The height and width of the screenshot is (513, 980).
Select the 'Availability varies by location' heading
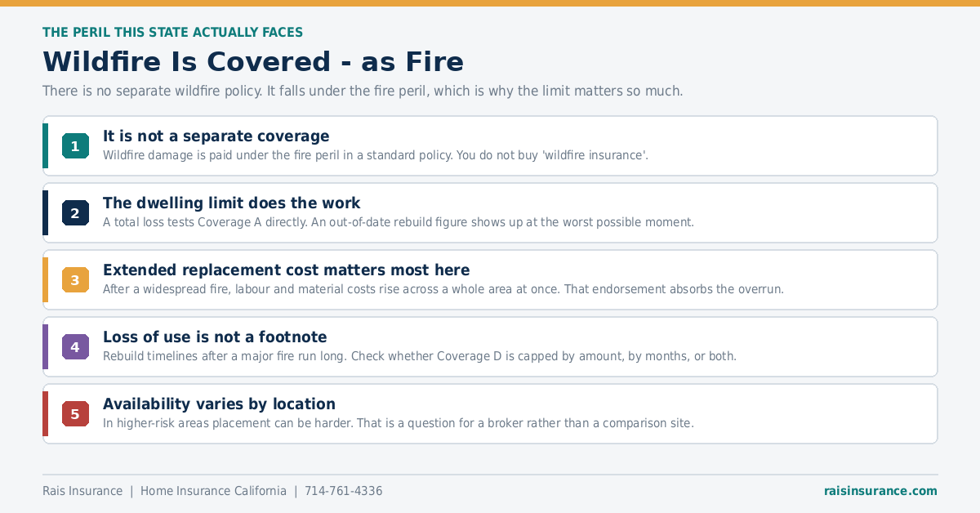click(x=219, y=404)
